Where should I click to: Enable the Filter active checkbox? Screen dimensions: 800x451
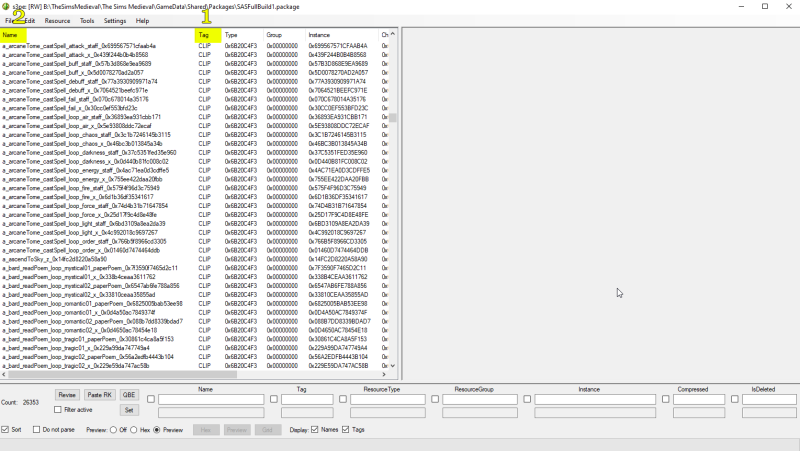tap(57, 409)
